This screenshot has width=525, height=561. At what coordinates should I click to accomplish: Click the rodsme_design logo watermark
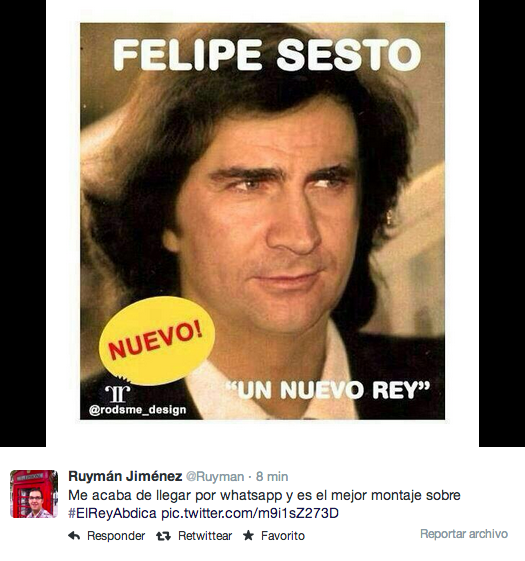(x=118, y=392)
